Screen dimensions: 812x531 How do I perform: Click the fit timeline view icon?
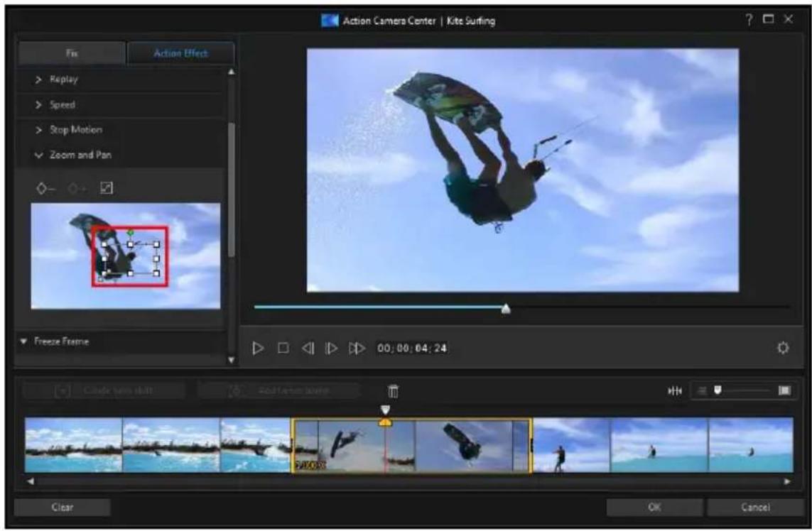click(x=675, y=390)
